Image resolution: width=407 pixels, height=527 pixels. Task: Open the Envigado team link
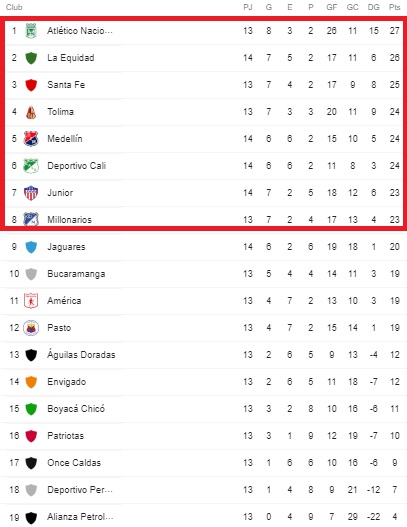[67, 382]
